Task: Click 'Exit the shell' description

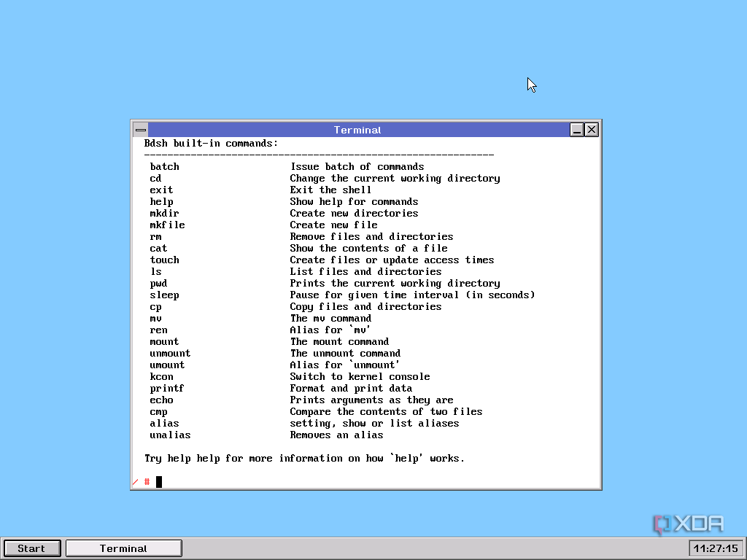Action: 330,190
